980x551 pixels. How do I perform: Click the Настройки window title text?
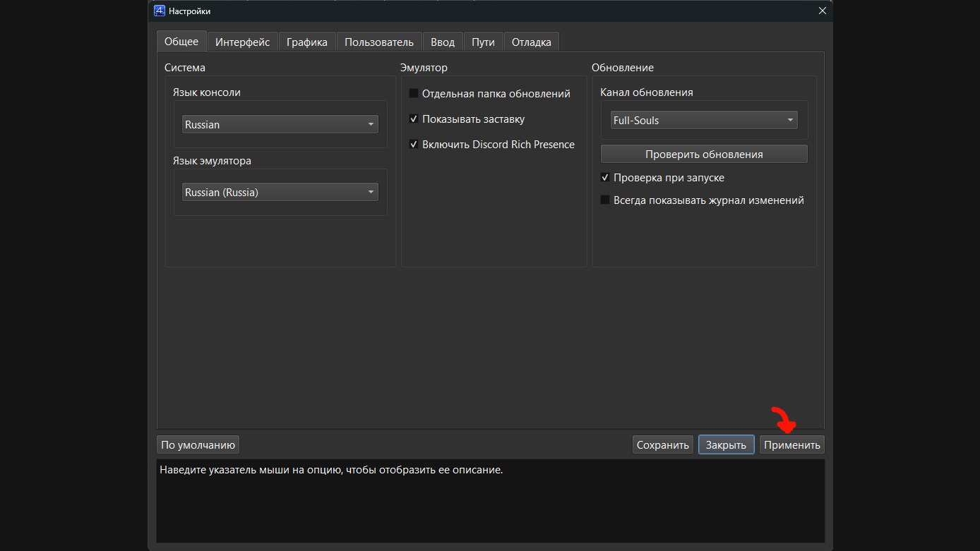189,11
